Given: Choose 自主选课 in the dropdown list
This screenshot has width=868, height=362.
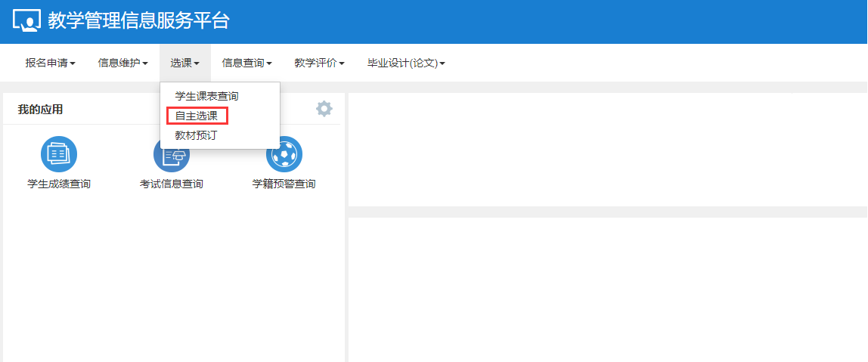Looking at the screenshot, I should pyautogui.click(x=197, y=116).
